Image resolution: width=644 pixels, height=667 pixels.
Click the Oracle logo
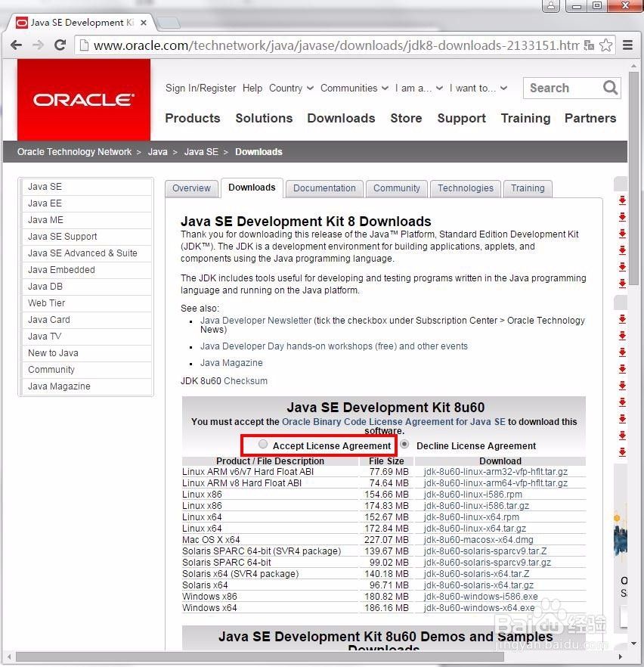pyautogui.click(x=84, y=100)
